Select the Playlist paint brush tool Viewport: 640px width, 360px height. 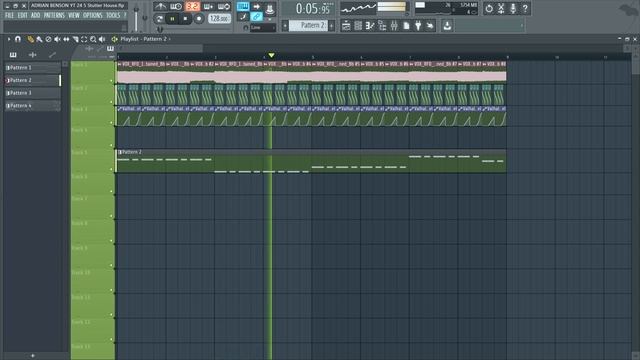39,39
